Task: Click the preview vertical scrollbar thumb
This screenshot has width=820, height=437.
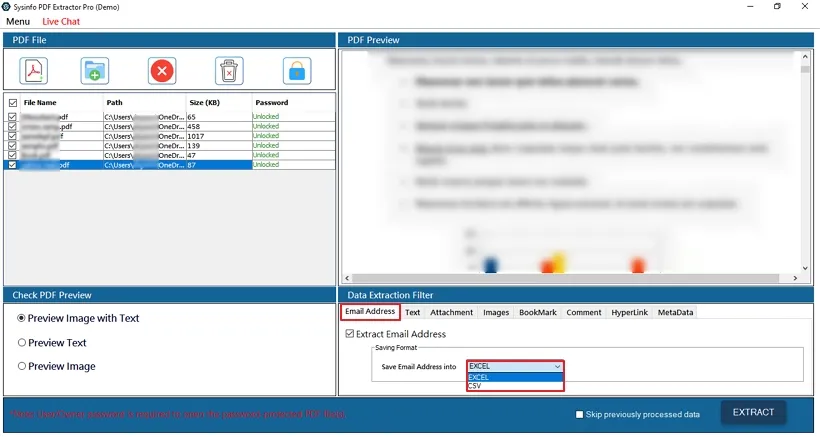Action: coord(805,69)
